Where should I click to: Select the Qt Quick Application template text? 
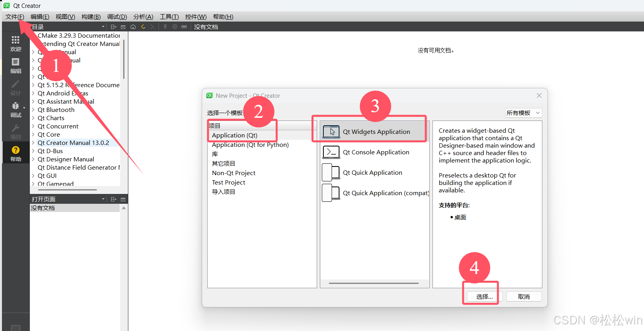click(x=372, y=172)
